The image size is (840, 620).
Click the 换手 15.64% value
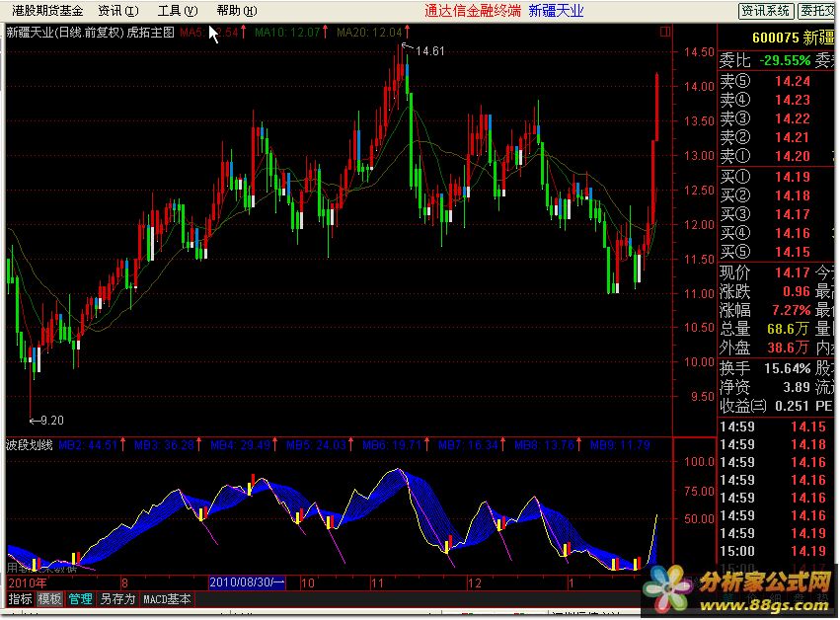click(x=788, y=368)
